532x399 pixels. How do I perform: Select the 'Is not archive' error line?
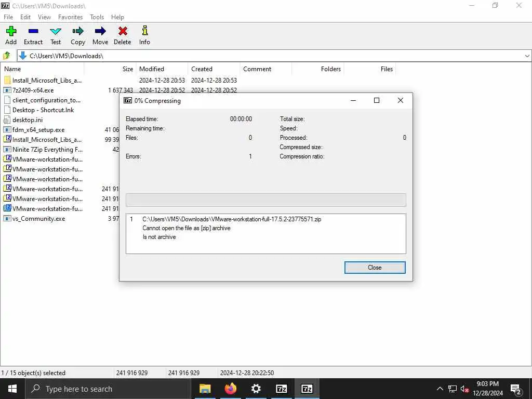159,237
